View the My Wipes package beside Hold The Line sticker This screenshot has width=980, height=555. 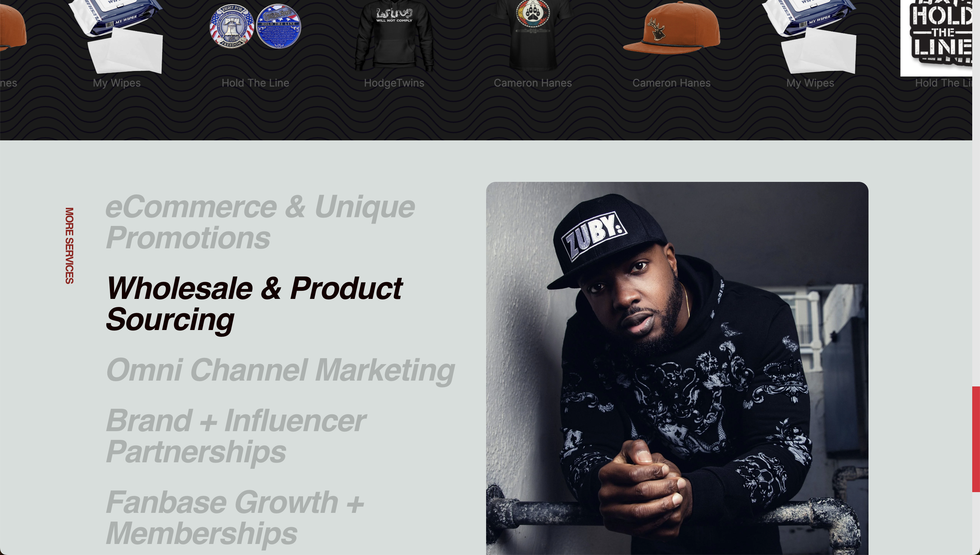pos(810,37)
